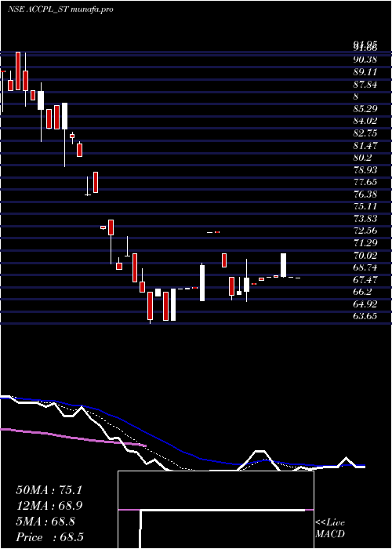Viewport: 392px width, 549px height.
Task: Click the 72.56 price axis label
Action: coord(365,231)
